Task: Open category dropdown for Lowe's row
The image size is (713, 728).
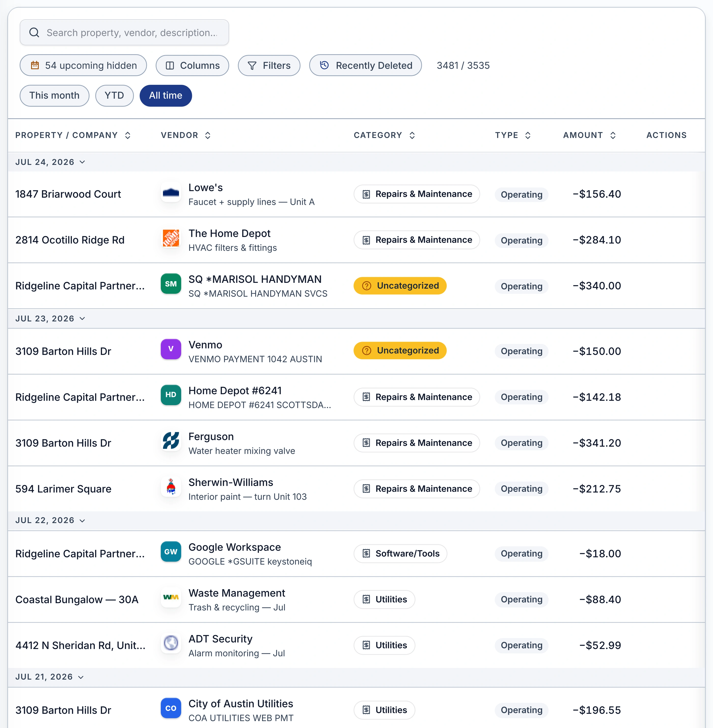Action: coord(416,194)
